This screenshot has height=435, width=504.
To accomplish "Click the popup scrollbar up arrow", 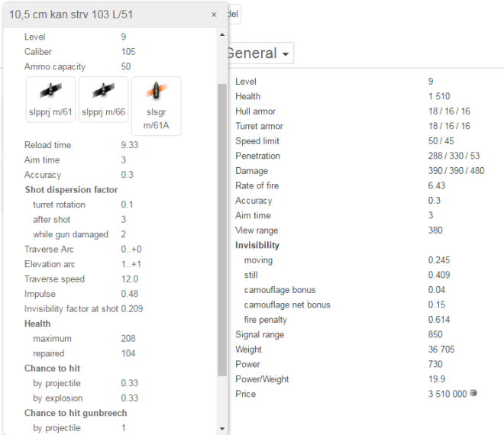I will (221, 35).
